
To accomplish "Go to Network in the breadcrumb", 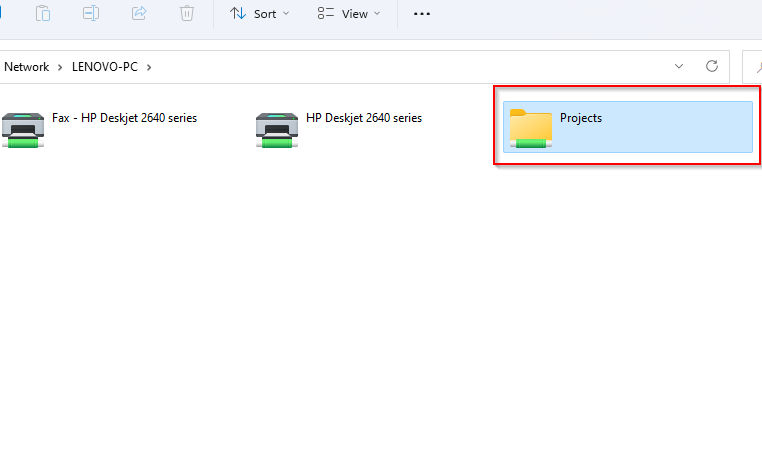I will click(x=27, y=67).
